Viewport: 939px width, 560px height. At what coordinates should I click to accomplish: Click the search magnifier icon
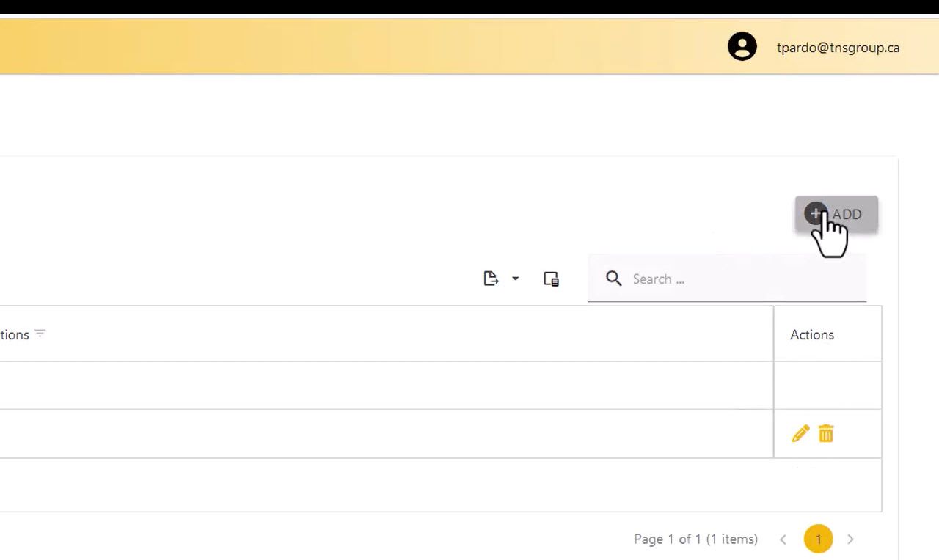(x=613, y=279)
